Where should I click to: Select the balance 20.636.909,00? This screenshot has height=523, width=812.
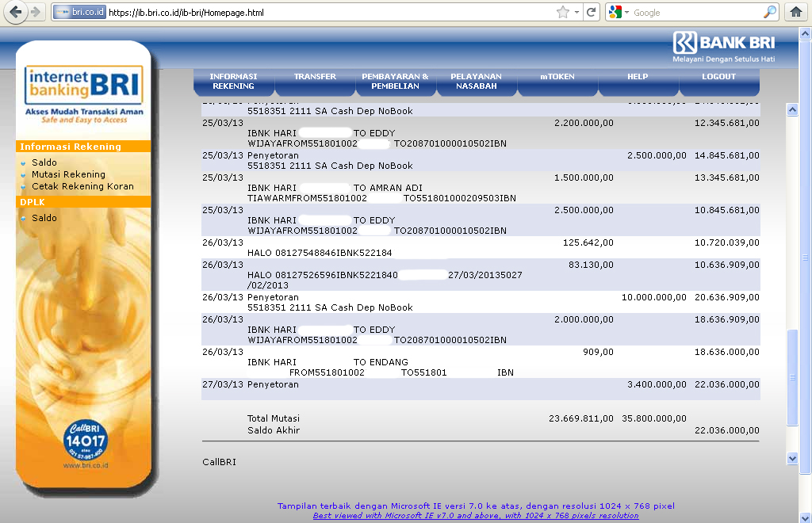click(727, 297)
